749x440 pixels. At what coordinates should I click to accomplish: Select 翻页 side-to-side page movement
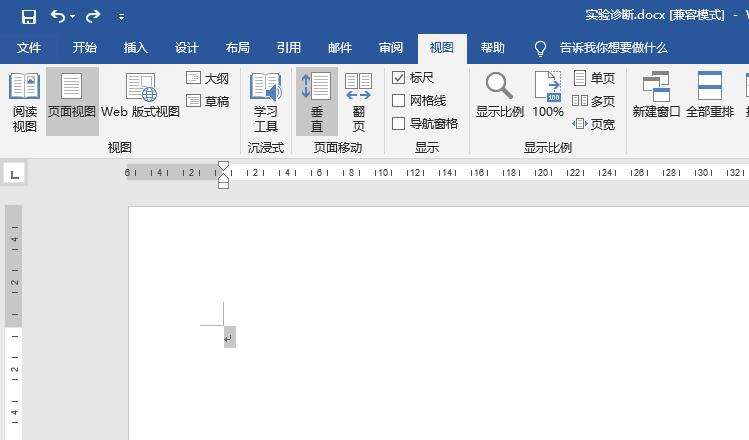point(358,102)
